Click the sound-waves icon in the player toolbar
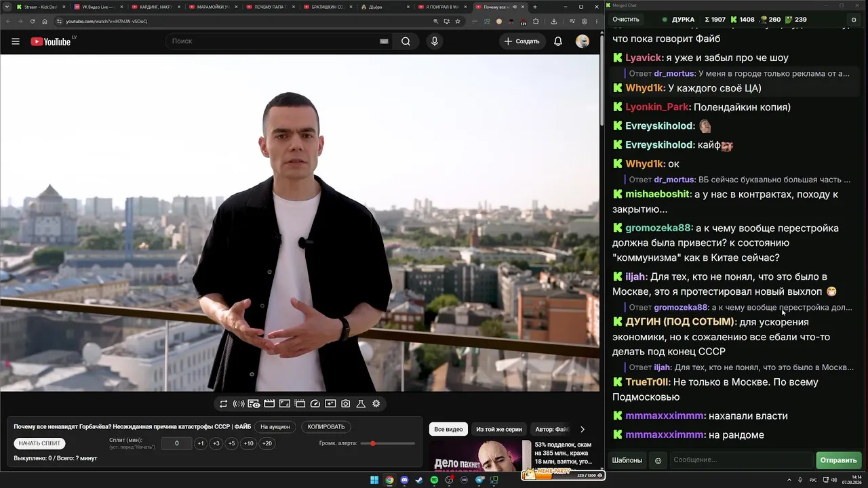This screenshot has width=868, height=488. click(239, 404)
